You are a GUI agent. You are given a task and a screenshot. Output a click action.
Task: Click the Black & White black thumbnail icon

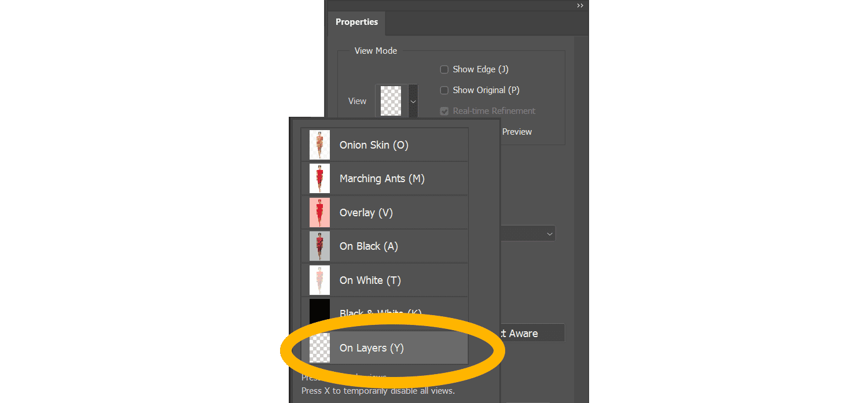[319, 311]
